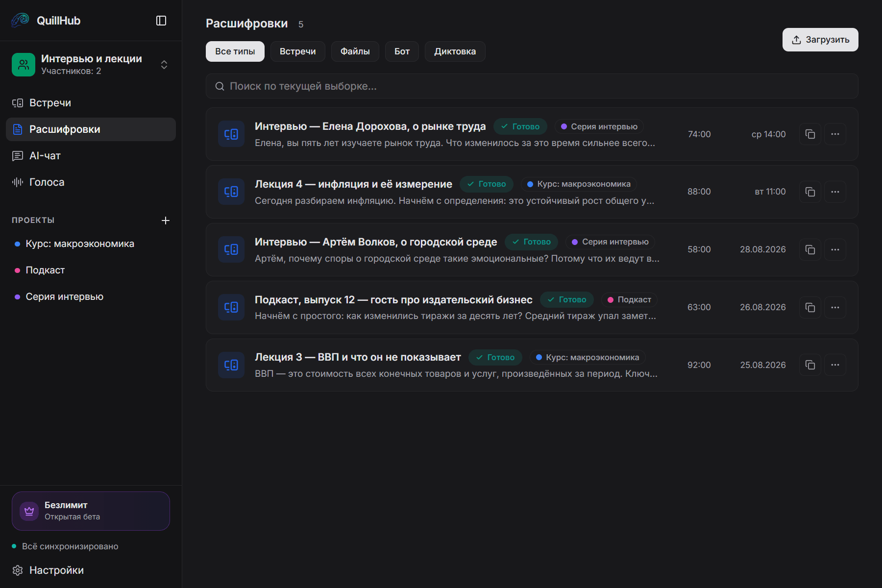Select the Бот filter tab
882x588 pixels.
[x=402, y=51]
